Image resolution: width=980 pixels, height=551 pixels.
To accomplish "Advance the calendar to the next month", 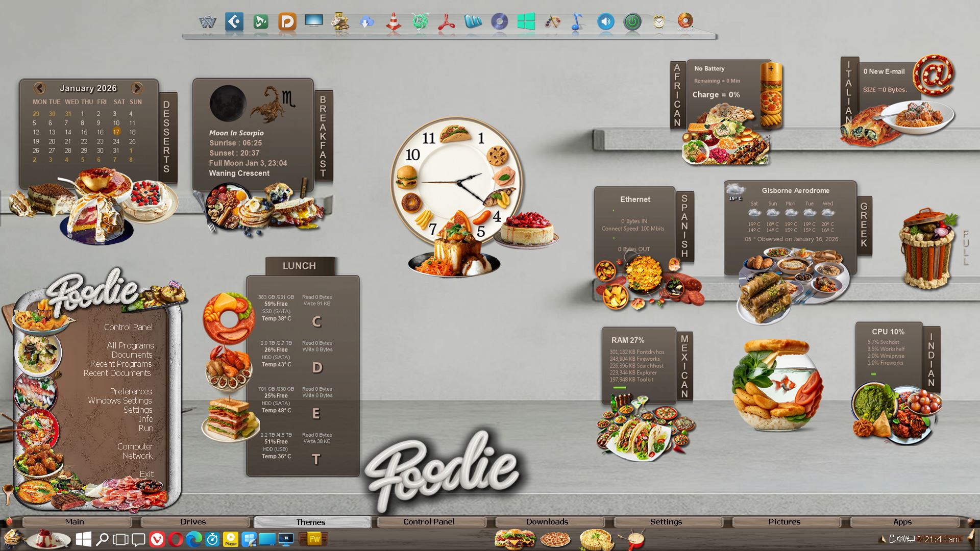I will 137,88.
